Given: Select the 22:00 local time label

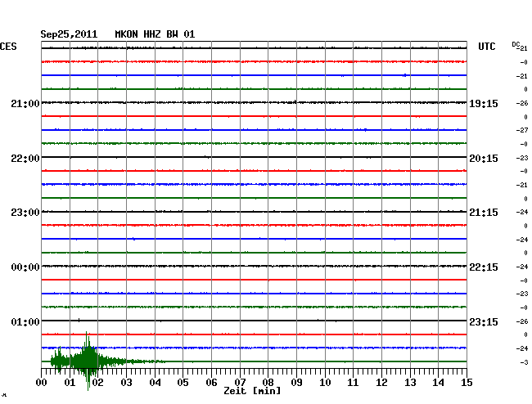Looking at the screenshot, I should (x=25, y=159).
